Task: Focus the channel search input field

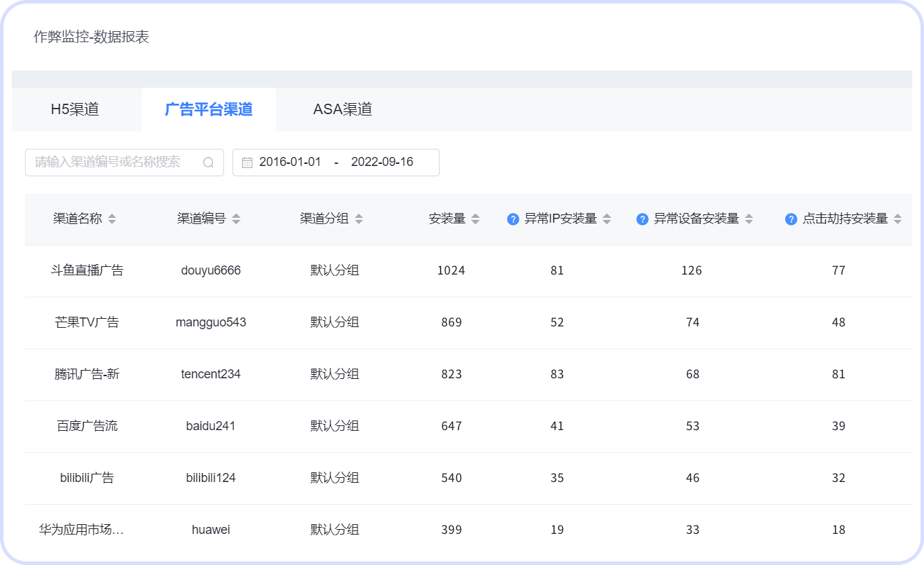Action: [x=124, y=163]
